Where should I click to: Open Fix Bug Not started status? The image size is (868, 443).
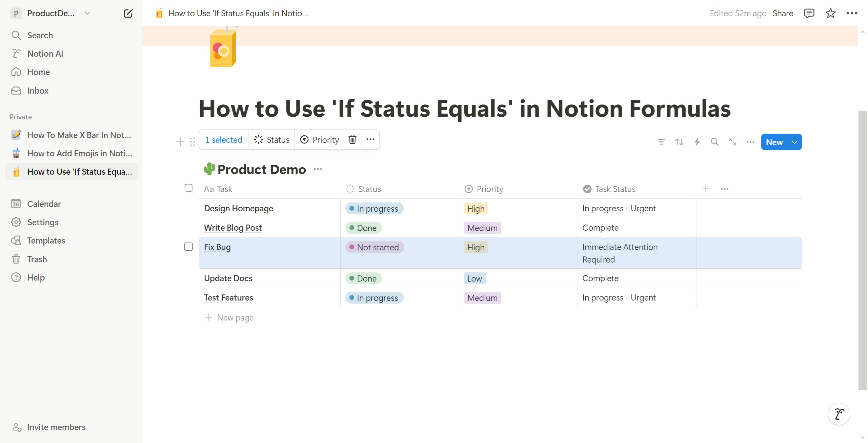pyautogui.click(x=375, y=247)
